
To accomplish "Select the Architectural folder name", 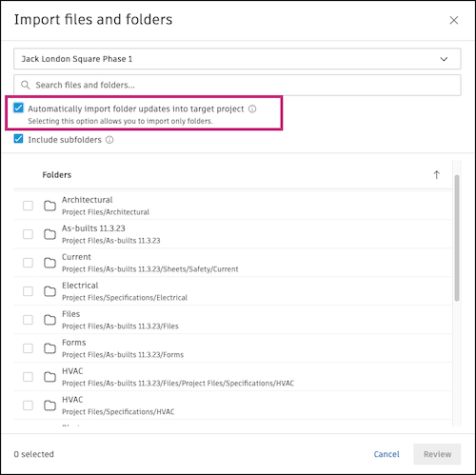I will [88, 200].
